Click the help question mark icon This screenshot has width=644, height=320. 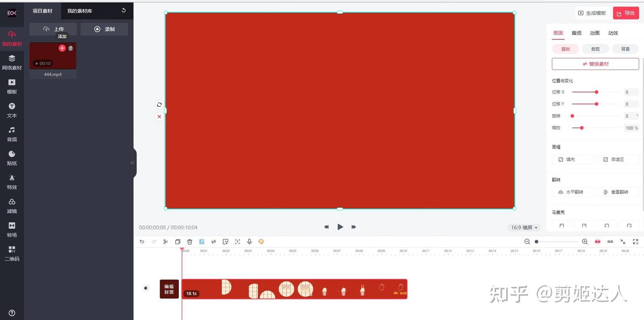pos(12,313)
